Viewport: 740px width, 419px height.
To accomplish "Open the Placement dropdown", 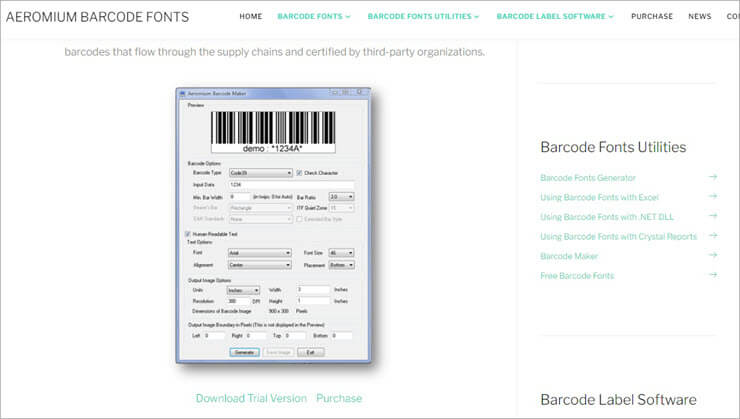I will (x=341, y=265).
